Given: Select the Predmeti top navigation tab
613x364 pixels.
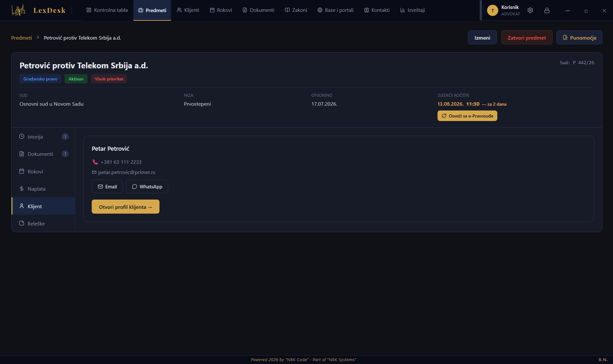Looking at the screenshot, I should (x=152, y=10).
